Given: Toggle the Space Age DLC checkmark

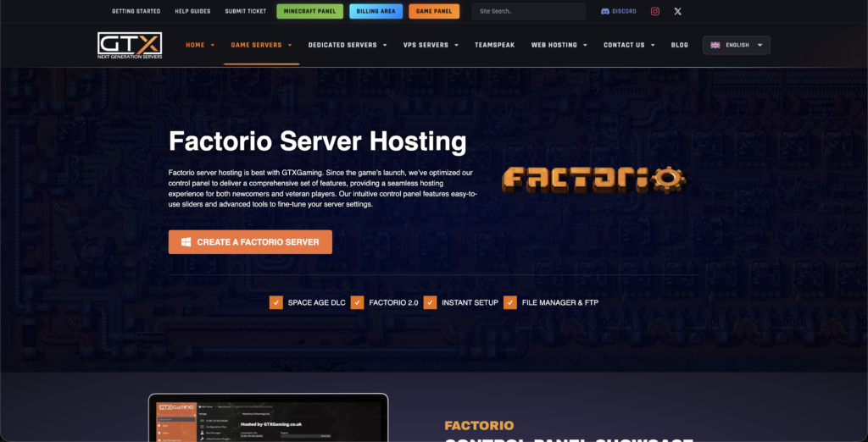Looking at the screenshot, I should [x=275, y=302].
